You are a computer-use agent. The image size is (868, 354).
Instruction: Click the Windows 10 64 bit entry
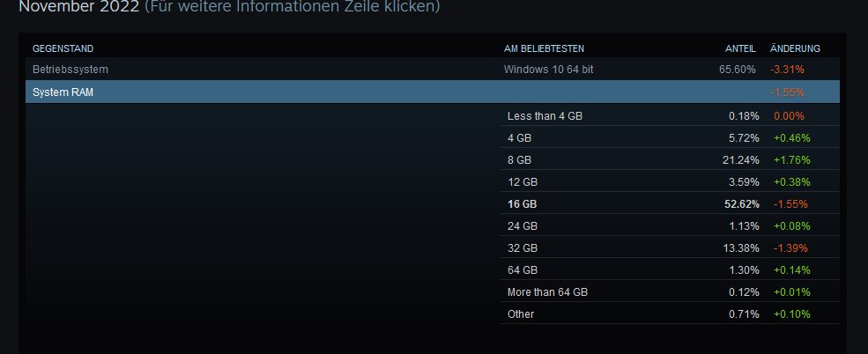549,70
